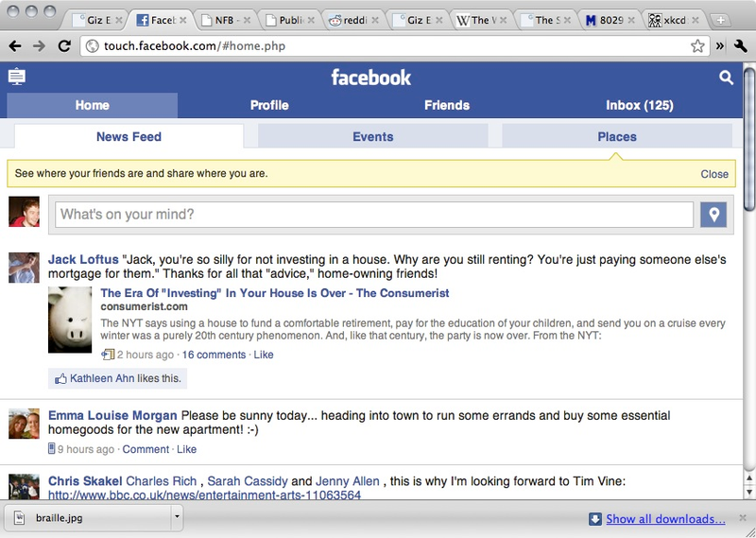This screenshot has height=538, width=756.
Task: Open Inbox (125) tab
Action: (640, 105)
